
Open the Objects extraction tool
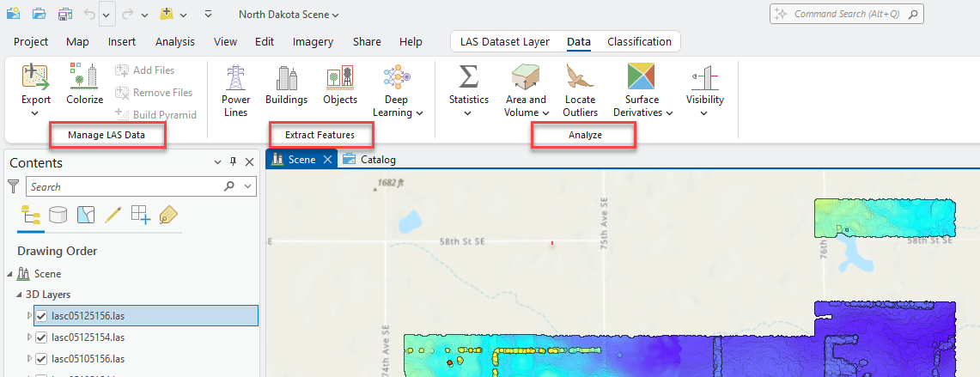coord(340,77)
